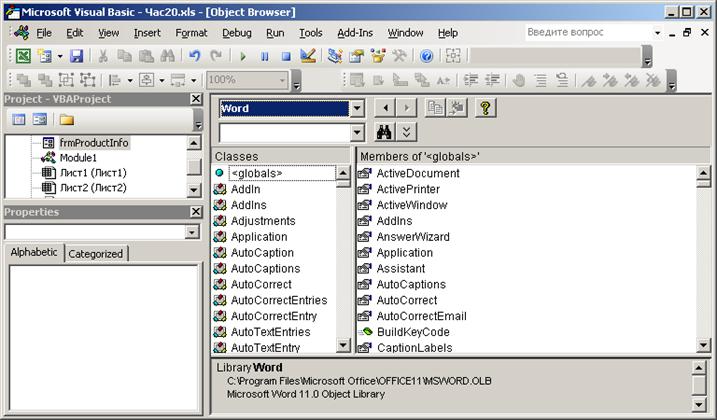The image size is (717, 420).
Task: Open the Toolbox hammer and wrench icon
Action: 399,56
